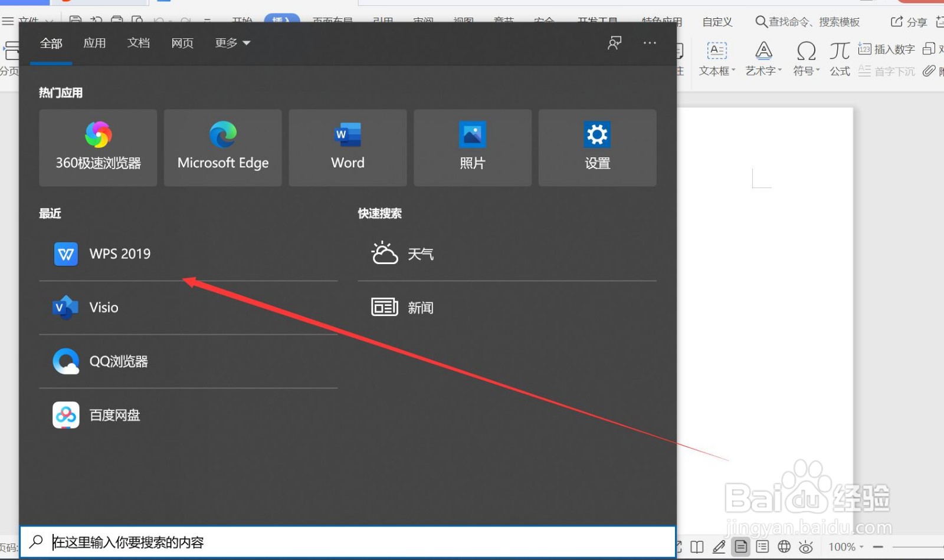Click 首字下沉 drop cap in WPS
The image size is (944, 560).
pos(886,71)
